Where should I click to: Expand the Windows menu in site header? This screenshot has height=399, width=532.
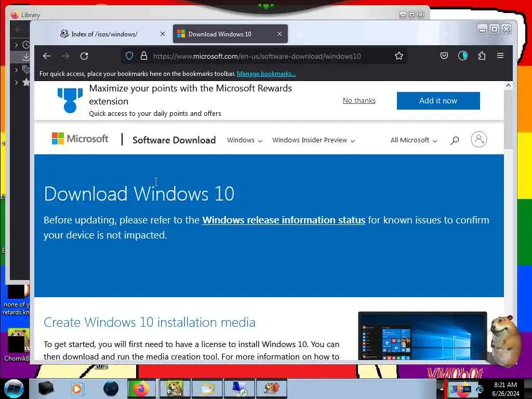point(245,140)
